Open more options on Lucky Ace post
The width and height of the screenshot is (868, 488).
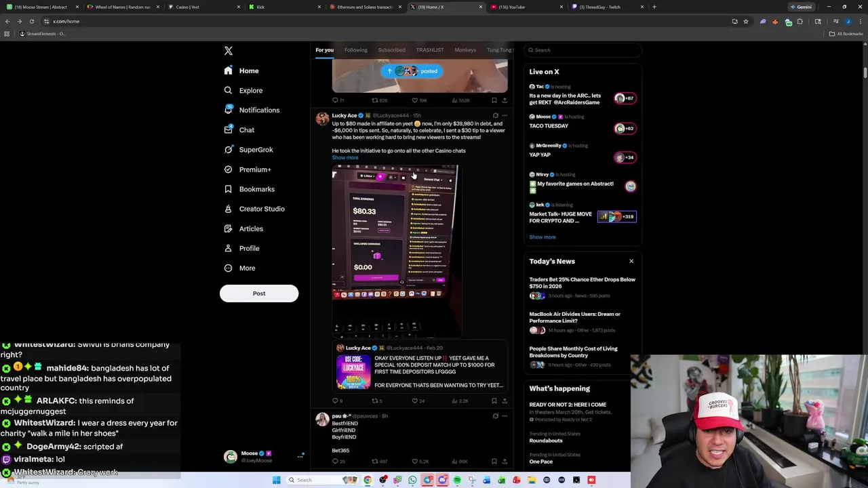click(x=505, y=116)
